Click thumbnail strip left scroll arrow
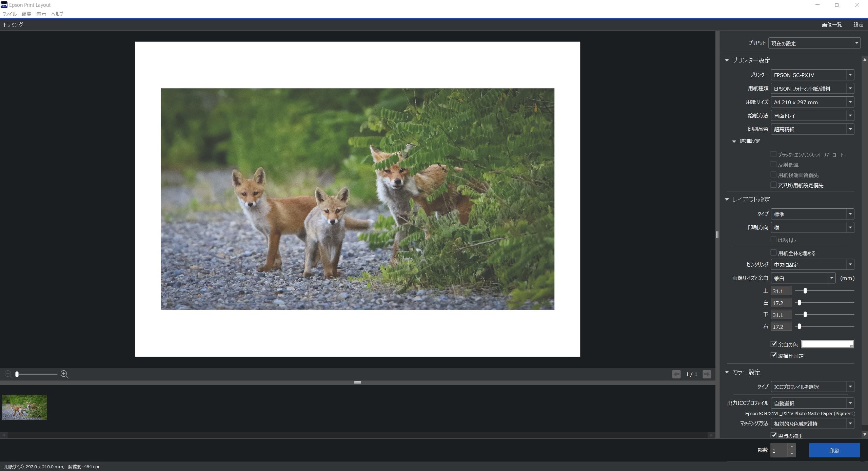 [x=3, y=435]
